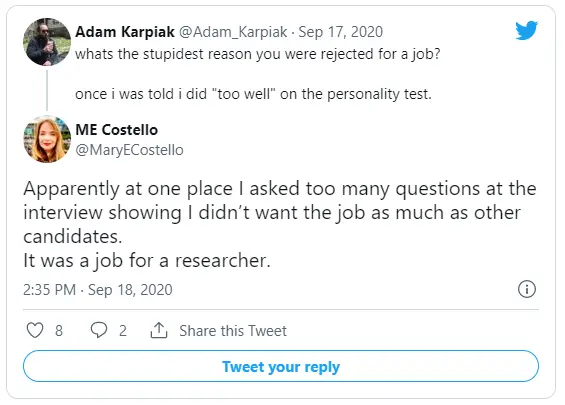Open tweet info circle icon
The height and width of the screenshot is (405, 565).
(527, 289)
